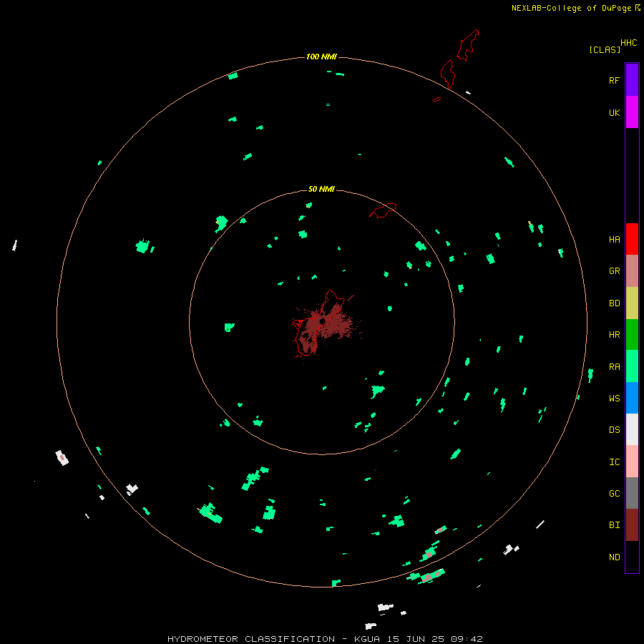
Task: Click the 'HYDROMETEOR CLASSIFICATION' title text
Action: pos(251,639)
